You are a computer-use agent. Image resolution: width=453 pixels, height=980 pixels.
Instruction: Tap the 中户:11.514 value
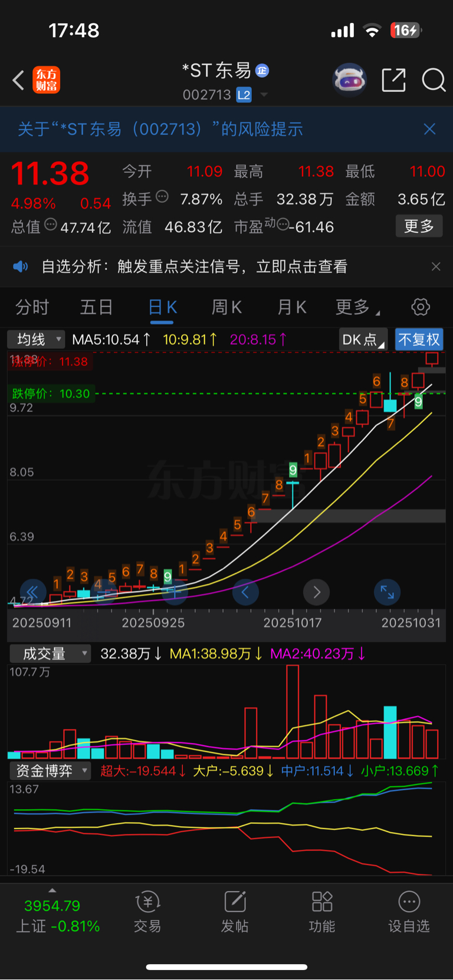[x=317, y=771]
